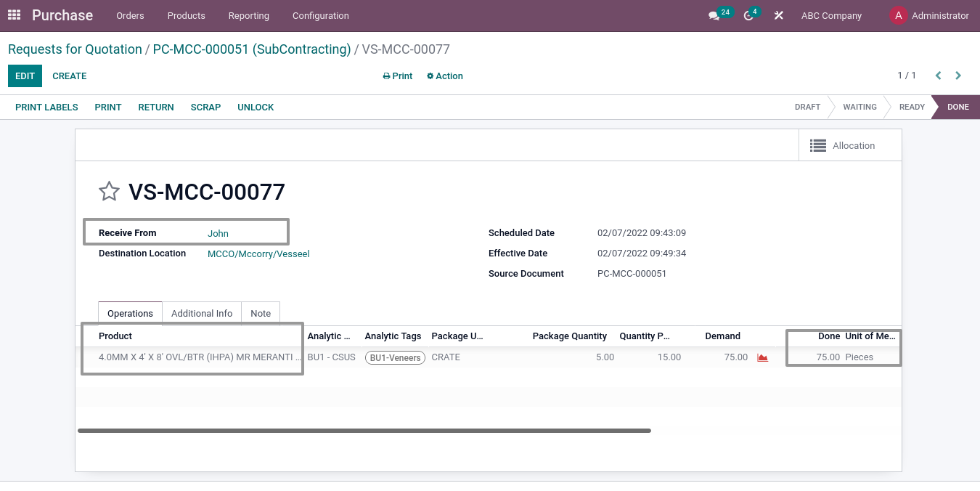Click the UNLOCK button

point(256,107)
